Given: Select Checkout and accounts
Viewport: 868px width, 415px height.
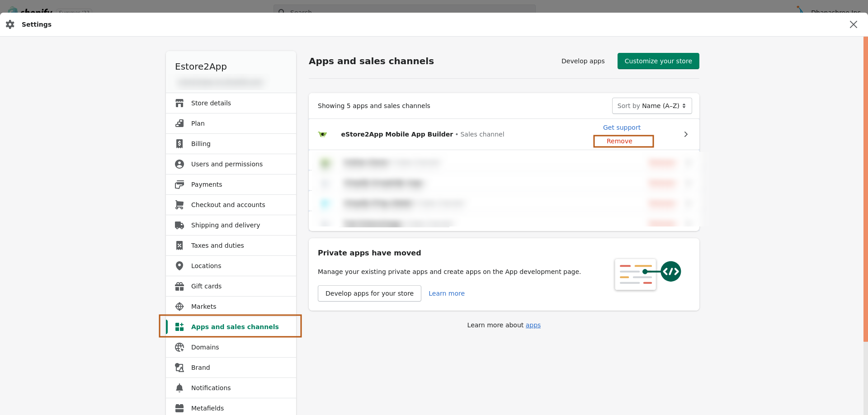Looking at the screenshot, I should pyautogui.click(x=231, y=205).
